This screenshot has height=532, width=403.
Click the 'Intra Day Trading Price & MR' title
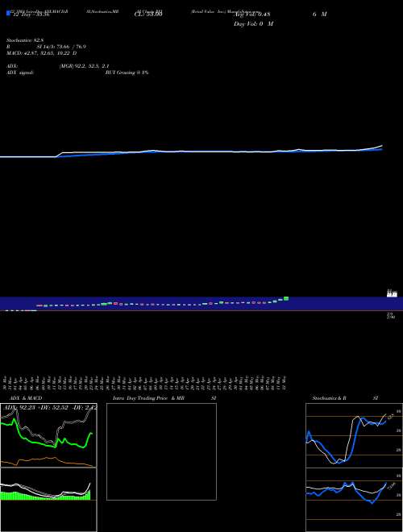click(x=148, y=398)
